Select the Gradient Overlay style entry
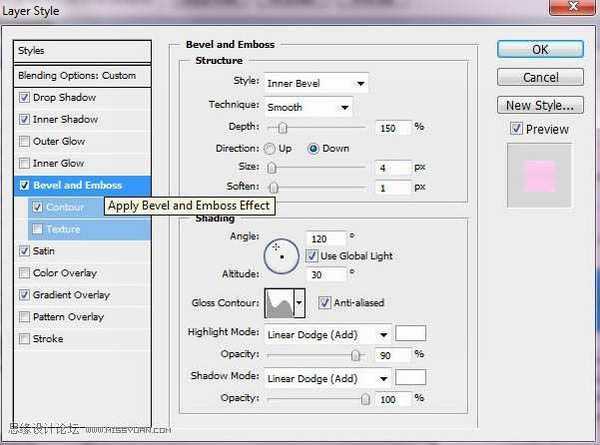This screenshot has width=600, height=445. (71, 295)
